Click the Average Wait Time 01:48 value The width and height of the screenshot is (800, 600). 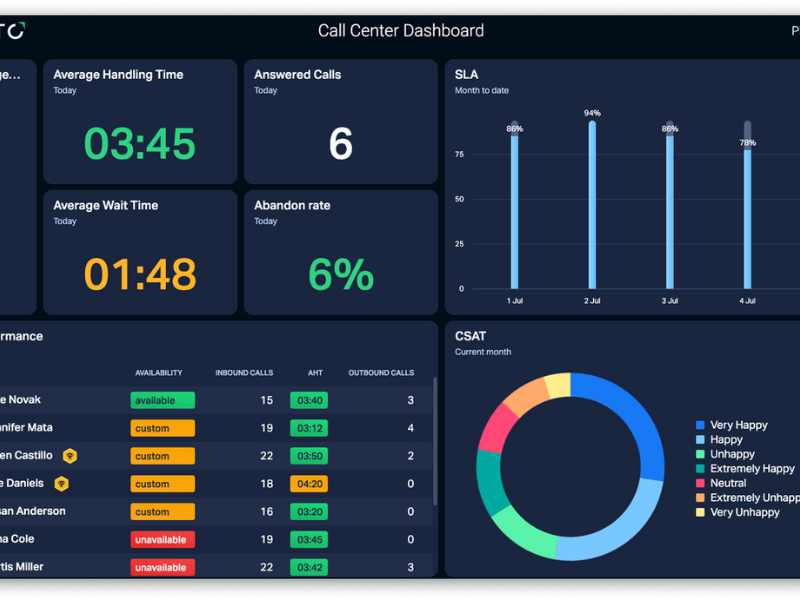(139, 274)
